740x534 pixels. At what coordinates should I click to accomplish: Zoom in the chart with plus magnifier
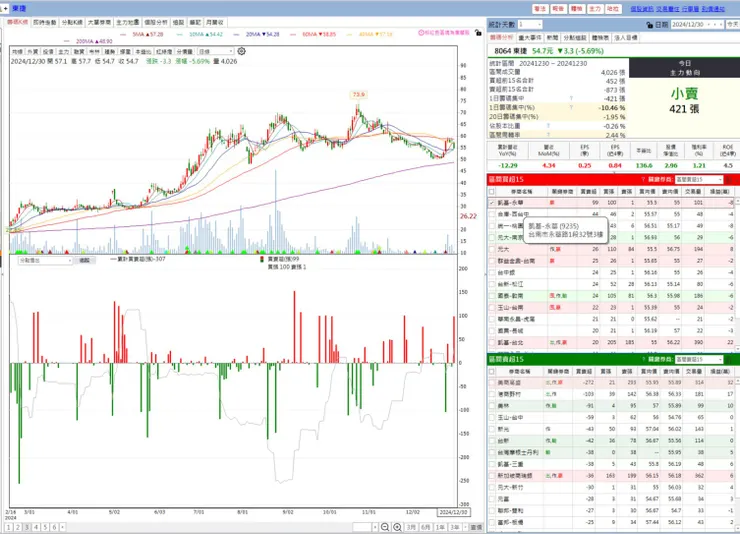pyautogui.click(x=397, y=527)
